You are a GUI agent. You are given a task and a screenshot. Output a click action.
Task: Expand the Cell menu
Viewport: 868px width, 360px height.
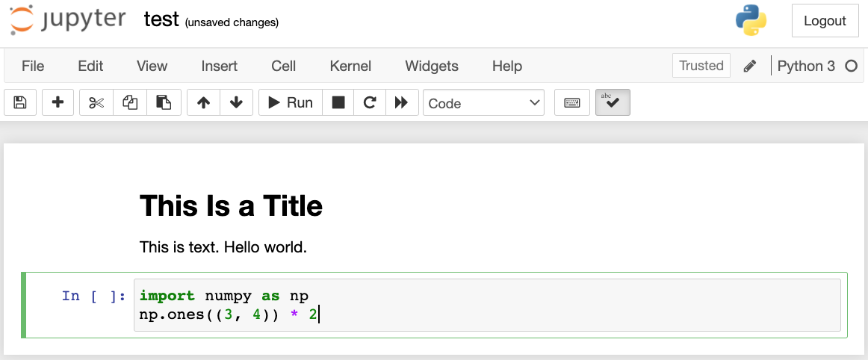pyautogui.click(x=284, y=66)
